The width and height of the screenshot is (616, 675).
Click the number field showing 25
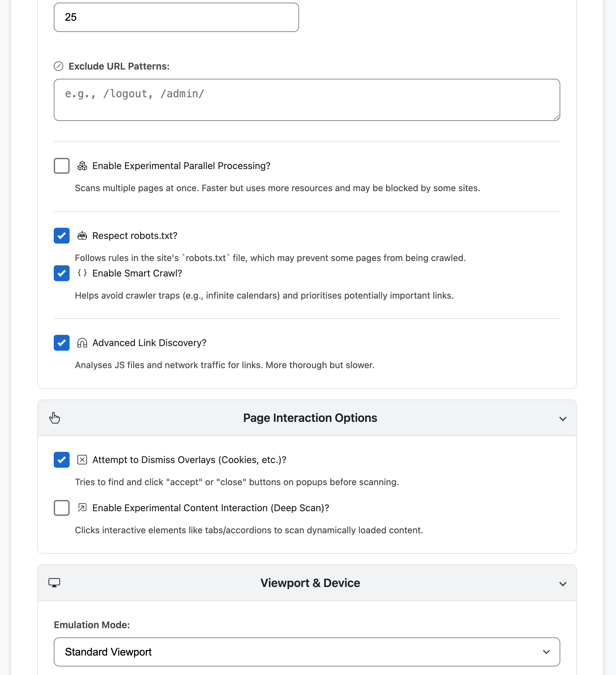(176, 17)
